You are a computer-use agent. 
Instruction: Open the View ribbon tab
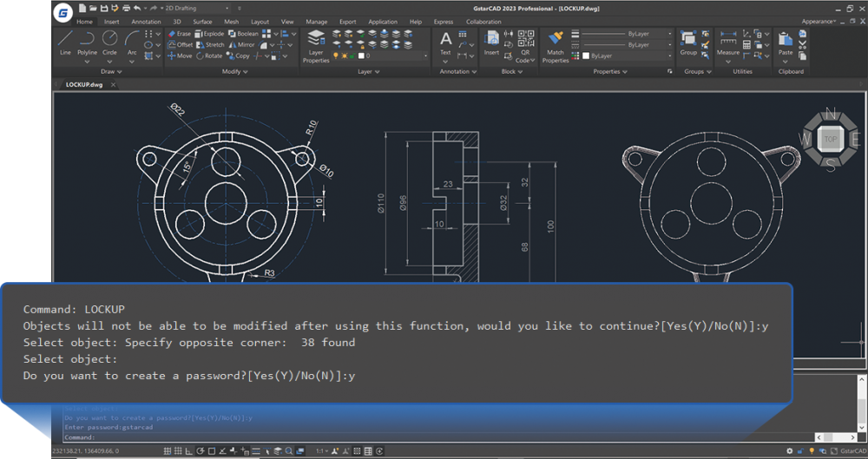pyautogui.click(x=287, y=22)
